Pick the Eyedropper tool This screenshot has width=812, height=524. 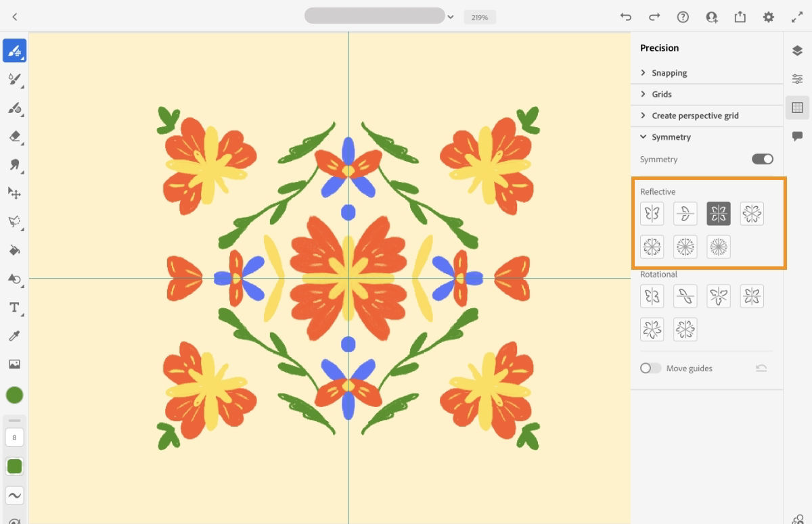14,336
